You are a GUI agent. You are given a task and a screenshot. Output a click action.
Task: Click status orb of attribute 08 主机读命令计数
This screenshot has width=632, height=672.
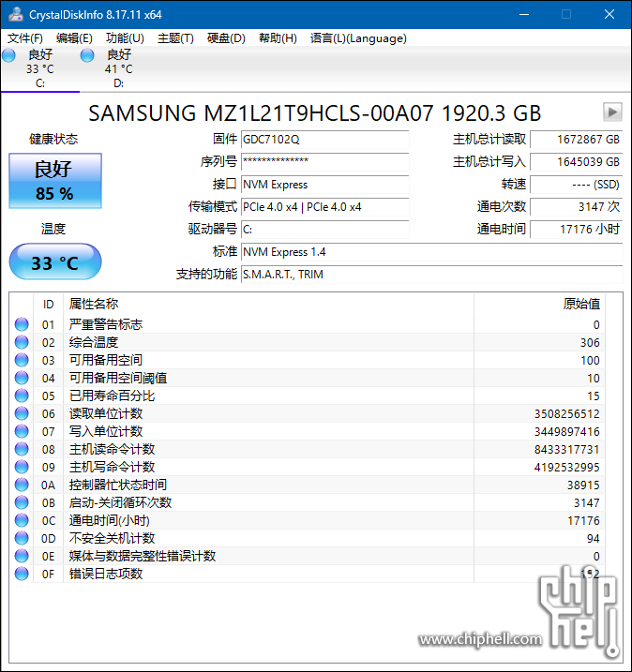tap(22, 449)
